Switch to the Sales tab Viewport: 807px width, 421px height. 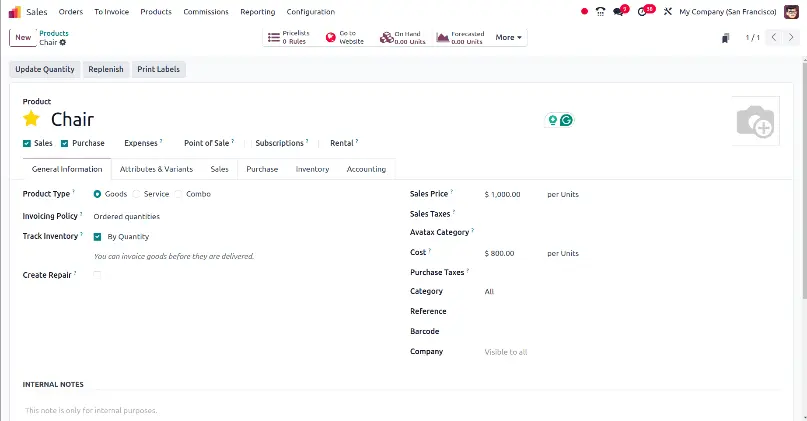(x=219, y=169)
